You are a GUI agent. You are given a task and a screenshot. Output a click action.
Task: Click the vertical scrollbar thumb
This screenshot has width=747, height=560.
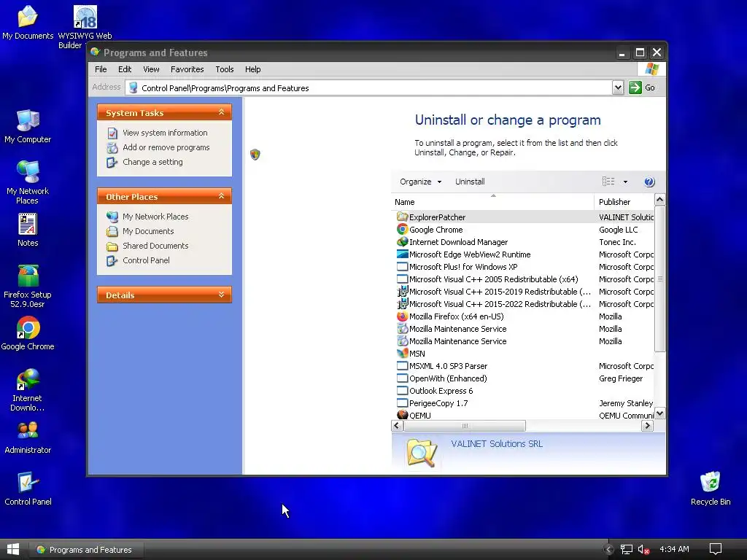pyautogui.click(x=659, y=279)
